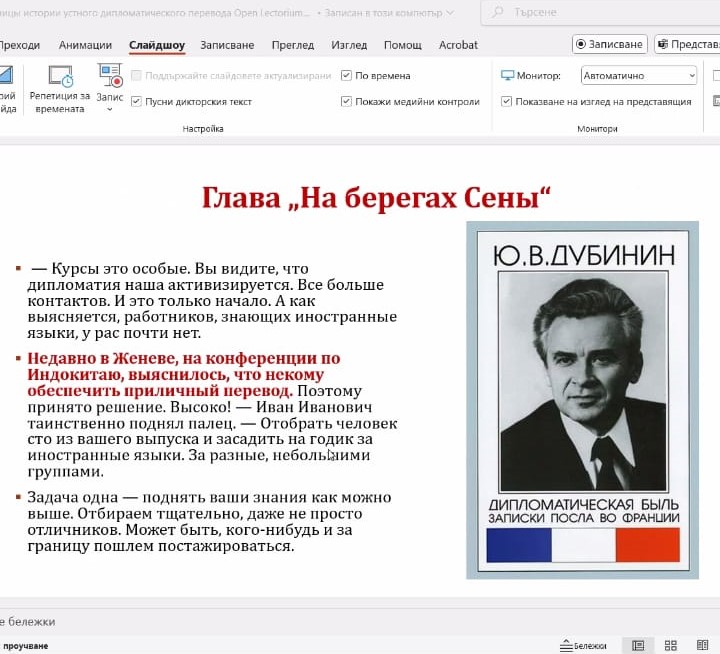Toggle 'Показване на изглед на представящия' checkbox
Image resolution: width=720 pixels, height=654 pixels.
point(507,102)
